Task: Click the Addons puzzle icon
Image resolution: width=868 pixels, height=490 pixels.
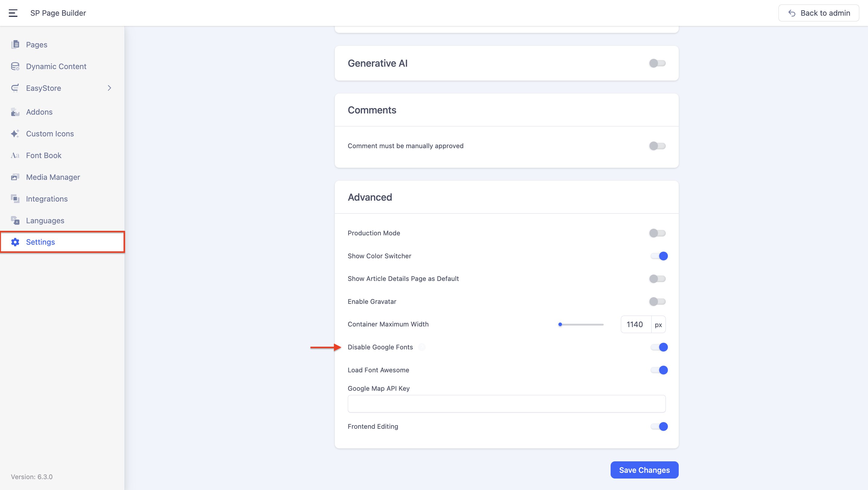Action: [15, 112]
